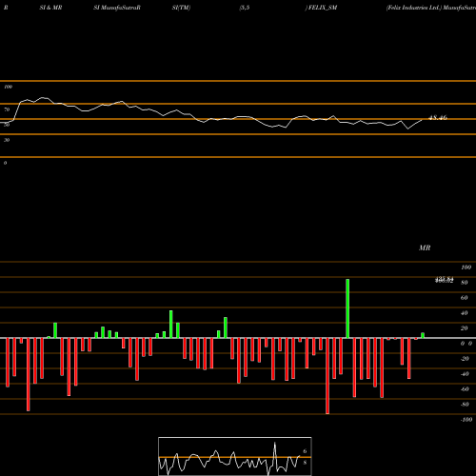Click the 'SI & MR' header text
This screenshot has height=476, width=476.
(50, 8)
